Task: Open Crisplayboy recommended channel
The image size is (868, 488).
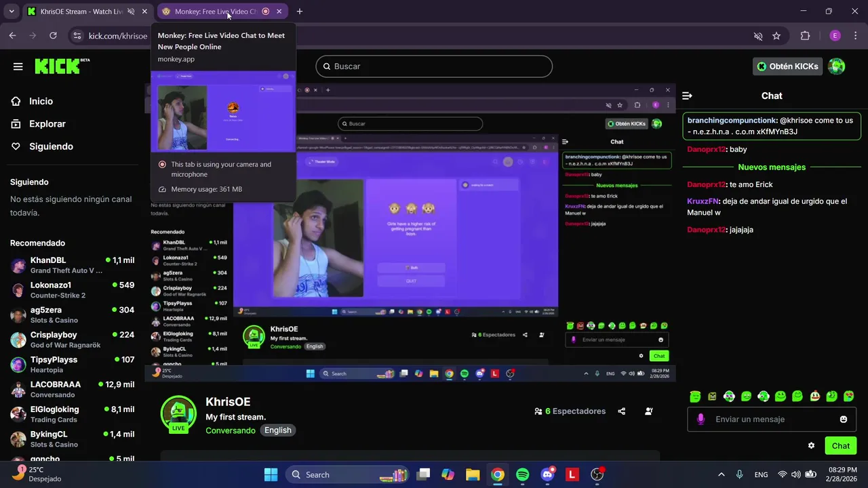Action: point(72,340)
